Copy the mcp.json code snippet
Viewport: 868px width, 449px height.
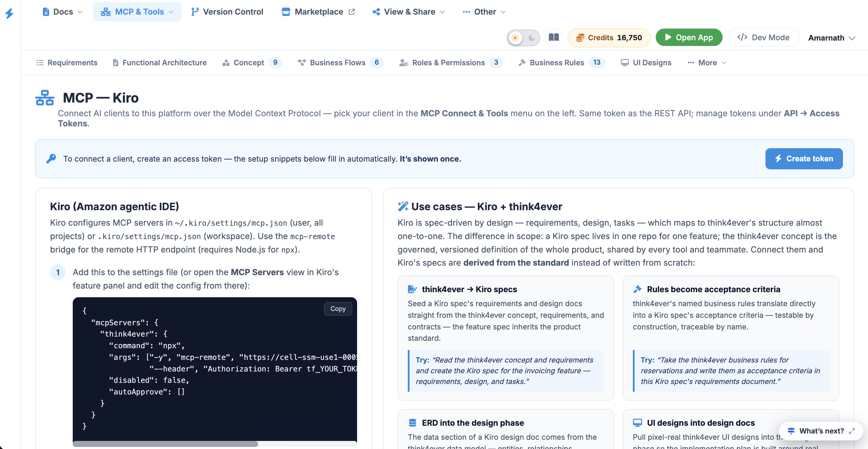point(338,309)
